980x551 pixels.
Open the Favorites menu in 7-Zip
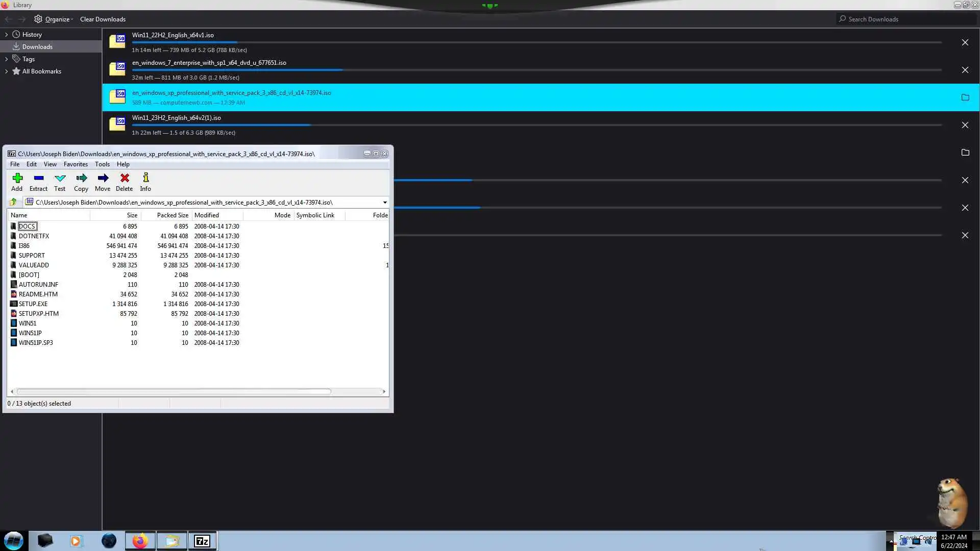point(76,164)
